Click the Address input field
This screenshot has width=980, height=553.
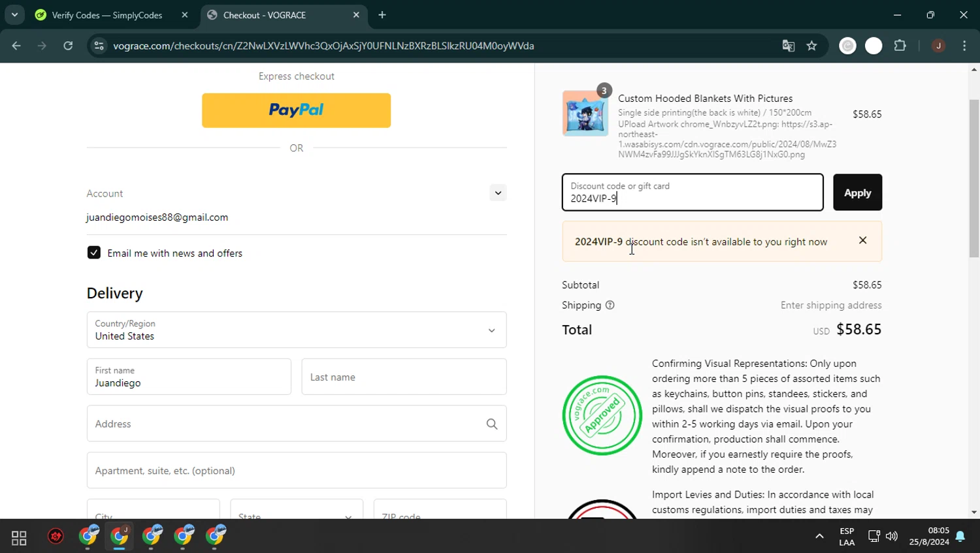(296, 424)
